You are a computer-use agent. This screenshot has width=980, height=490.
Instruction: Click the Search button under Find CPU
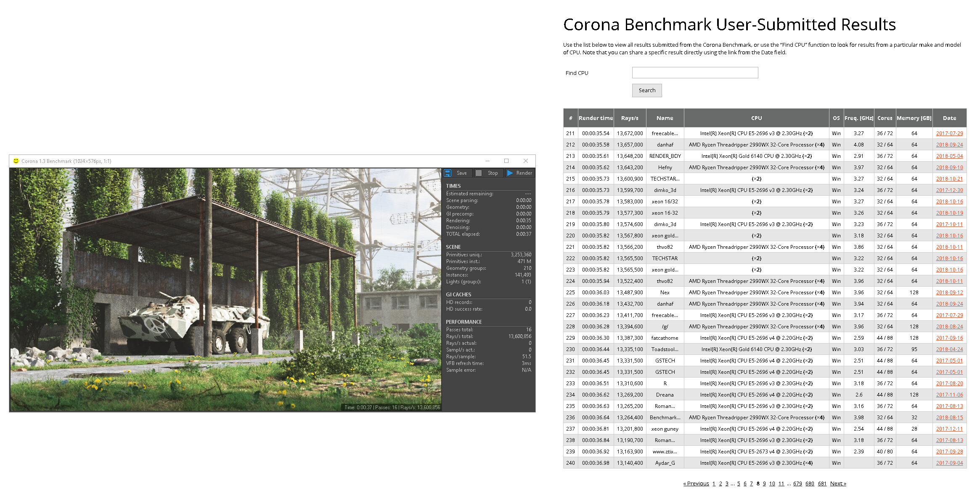pyautogui.click(x=647, y=91)
